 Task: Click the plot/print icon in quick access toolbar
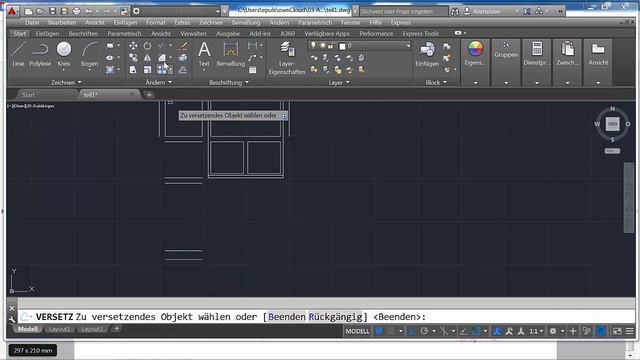pos(76,11)
